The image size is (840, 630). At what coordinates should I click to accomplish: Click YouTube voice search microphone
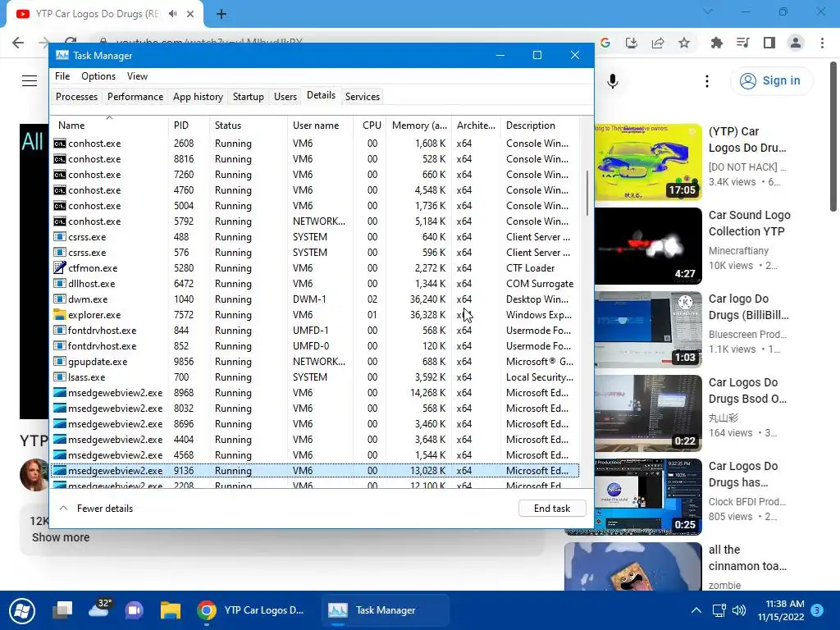(x=613, y=81)
